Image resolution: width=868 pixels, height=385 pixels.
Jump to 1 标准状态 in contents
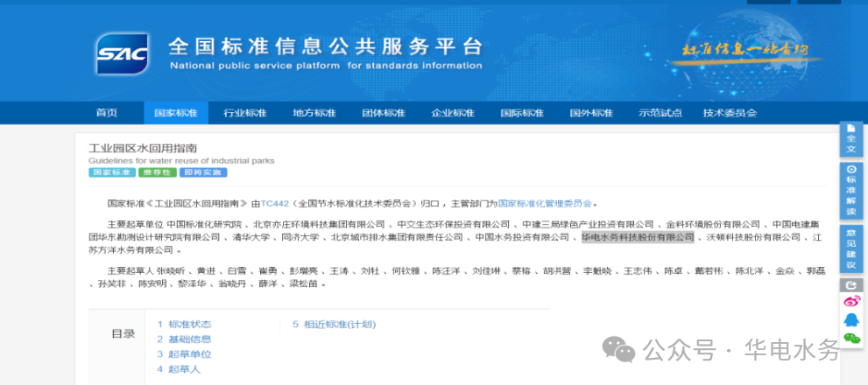[x=184, y=324]
